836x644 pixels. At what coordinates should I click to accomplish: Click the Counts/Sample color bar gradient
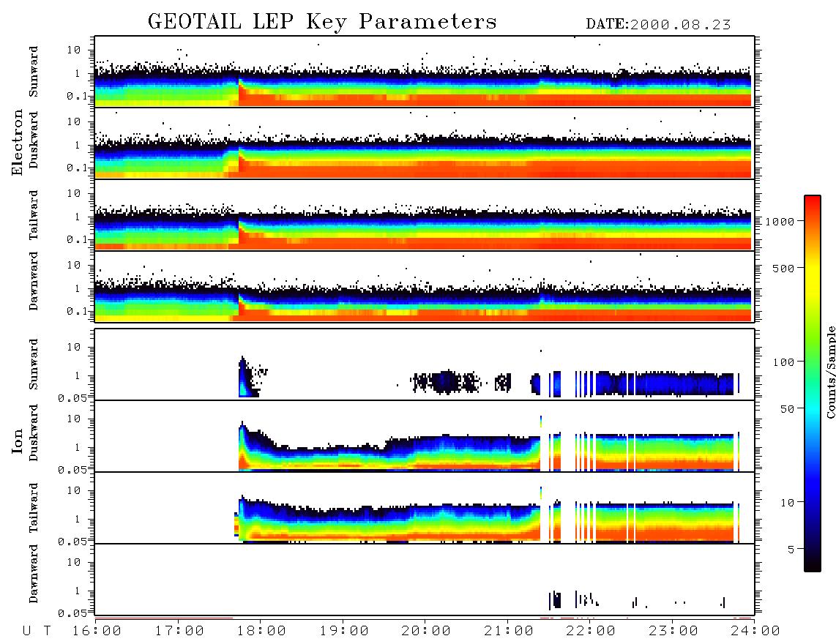coord(813,383)
